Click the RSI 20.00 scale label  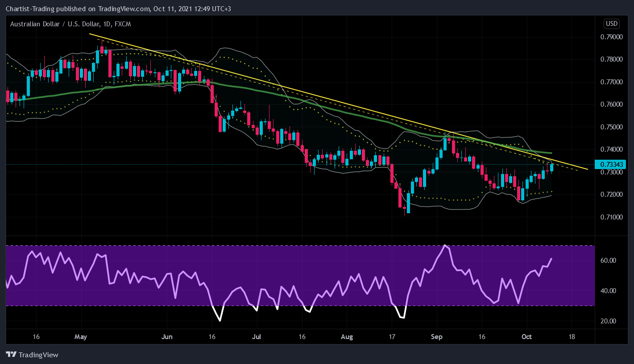[609, 321]
